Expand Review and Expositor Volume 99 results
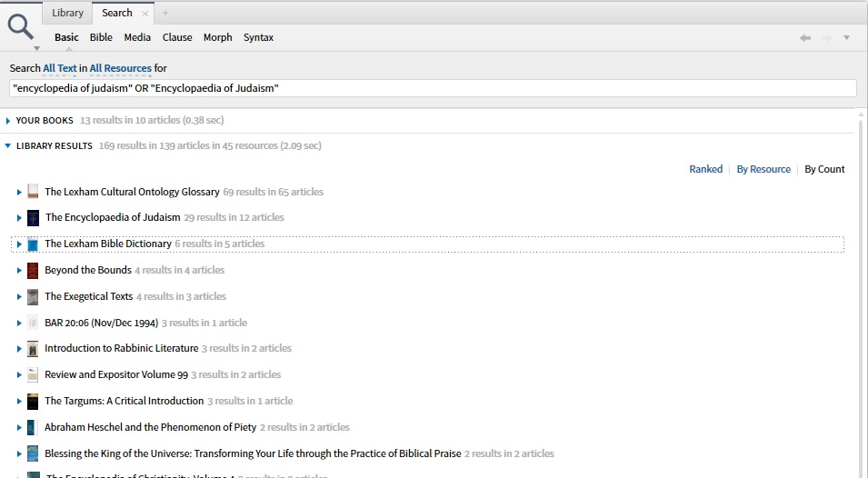The height and width of the screenshot is (478, 868). pos(19,375)
